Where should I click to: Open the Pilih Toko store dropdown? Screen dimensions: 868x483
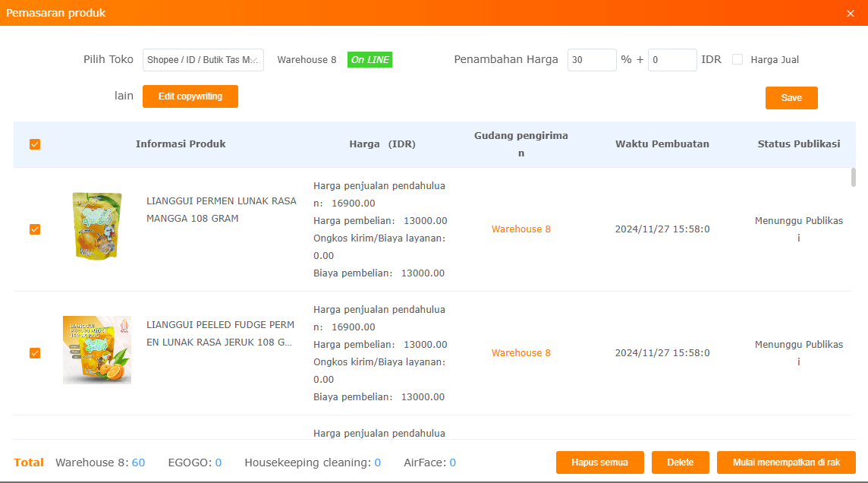pos(203,60)
